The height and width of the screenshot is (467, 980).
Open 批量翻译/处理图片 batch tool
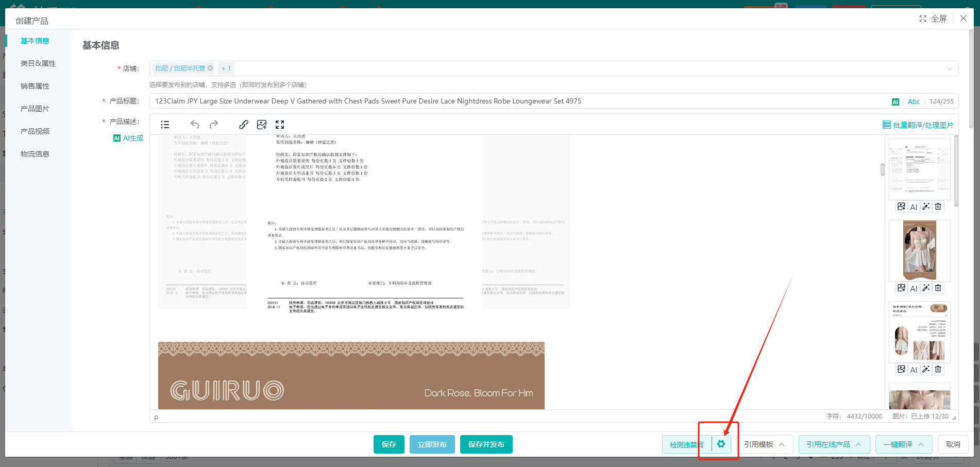tap(918, 125)
